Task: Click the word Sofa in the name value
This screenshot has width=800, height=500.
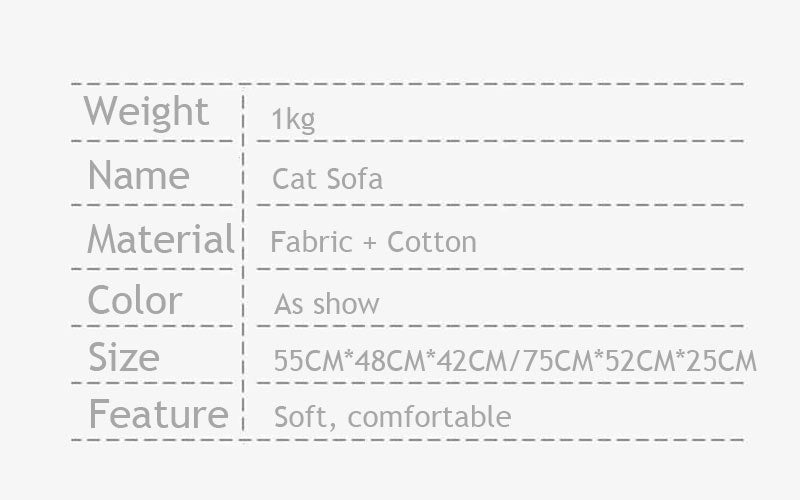Action: click(354, 180)
